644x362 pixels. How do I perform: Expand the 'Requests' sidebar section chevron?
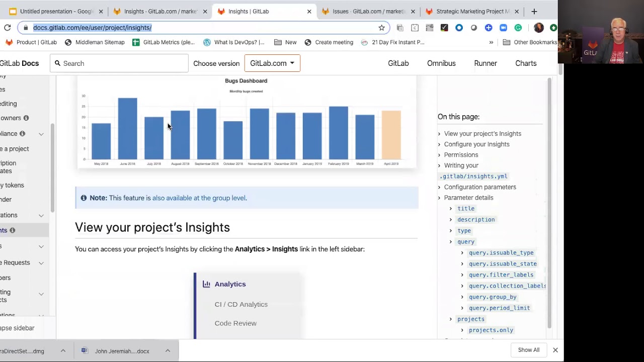41,263
